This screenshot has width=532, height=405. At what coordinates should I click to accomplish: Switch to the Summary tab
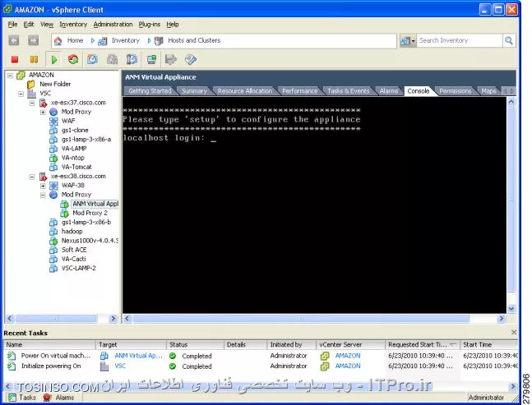(194, 91)
